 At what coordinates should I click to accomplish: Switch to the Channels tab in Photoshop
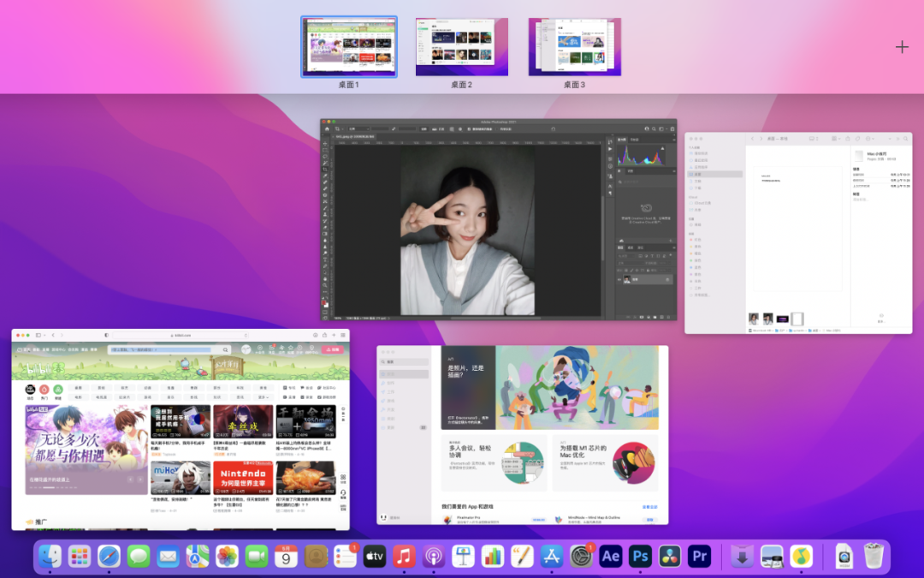pos(631,249)
